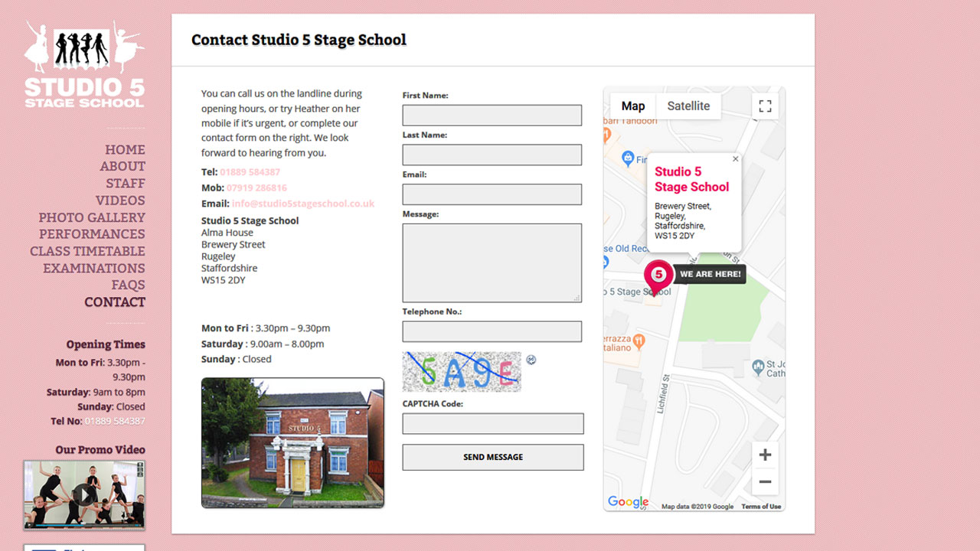The height and width of the screenshot is (551, 980).
Task: Open the Videos page
Action: click(x=120, y=200)
